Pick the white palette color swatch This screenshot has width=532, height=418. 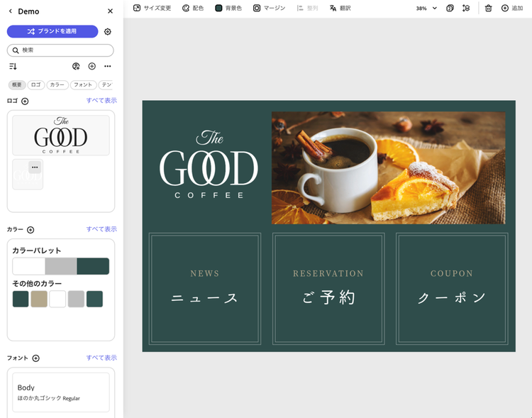(29, 266)
